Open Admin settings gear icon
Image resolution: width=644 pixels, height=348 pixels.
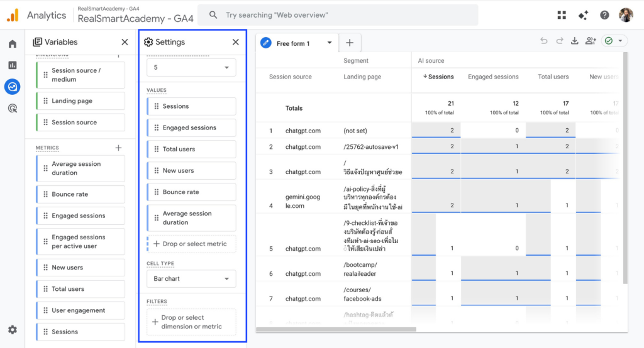13,330
